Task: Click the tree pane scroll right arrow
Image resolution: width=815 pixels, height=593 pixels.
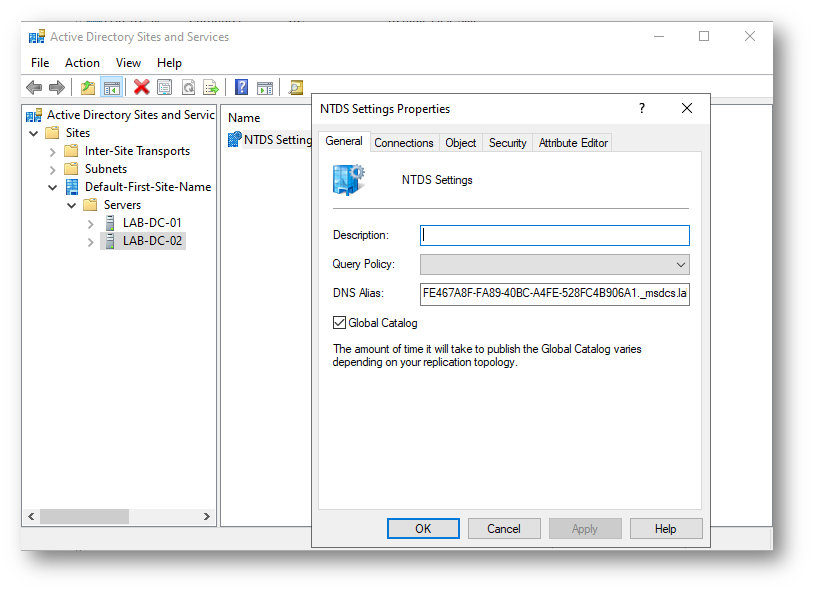Action: point(207,516)
